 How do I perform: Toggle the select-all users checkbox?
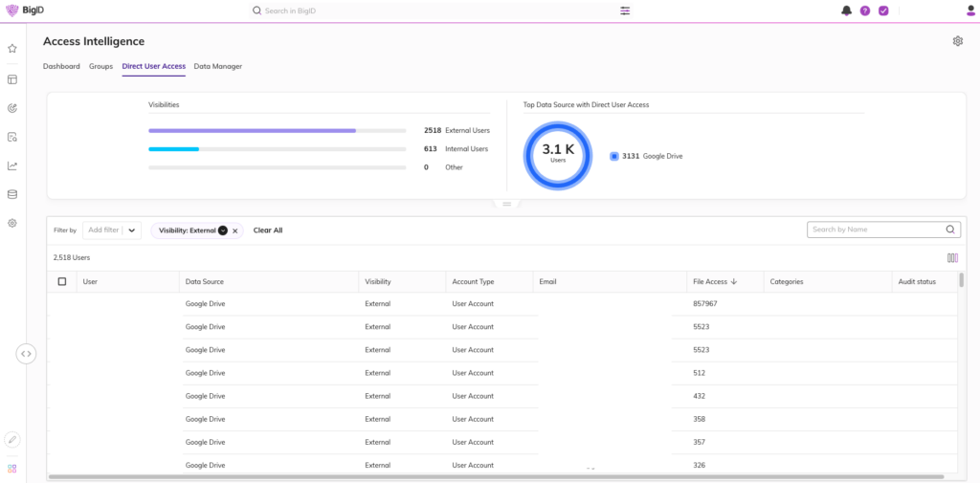[62, 281]
